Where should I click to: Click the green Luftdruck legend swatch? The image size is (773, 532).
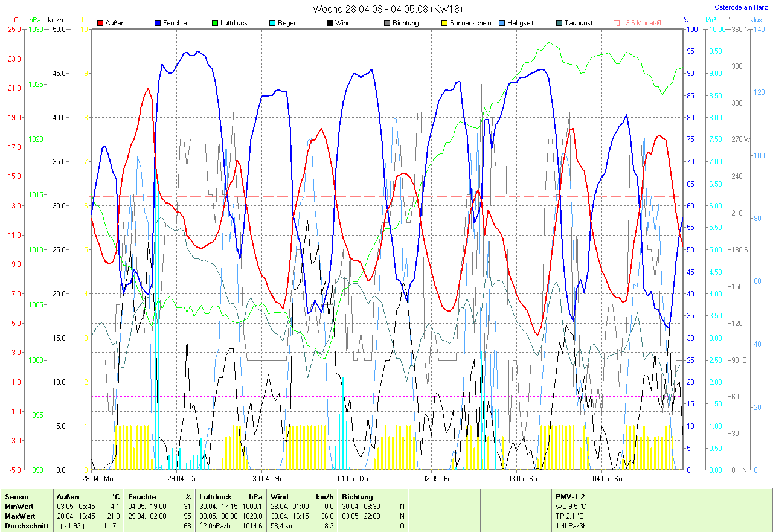(214, 23)
